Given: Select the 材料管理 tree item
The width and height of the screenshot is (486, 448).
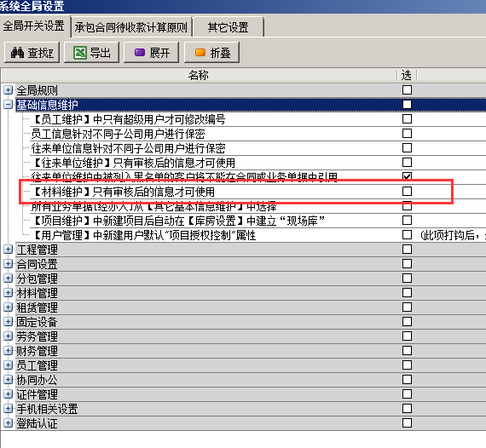Looking at the screenshot, I should click(37, 293).
